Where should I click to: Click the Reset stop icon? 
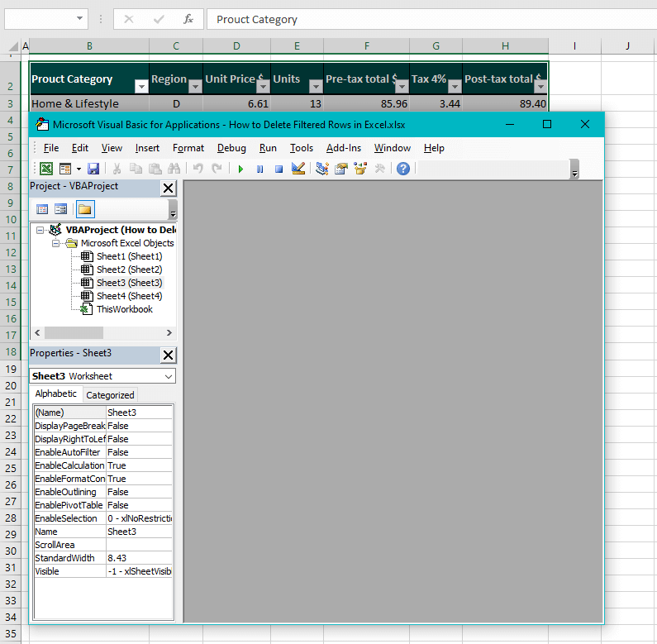point(279,169)
